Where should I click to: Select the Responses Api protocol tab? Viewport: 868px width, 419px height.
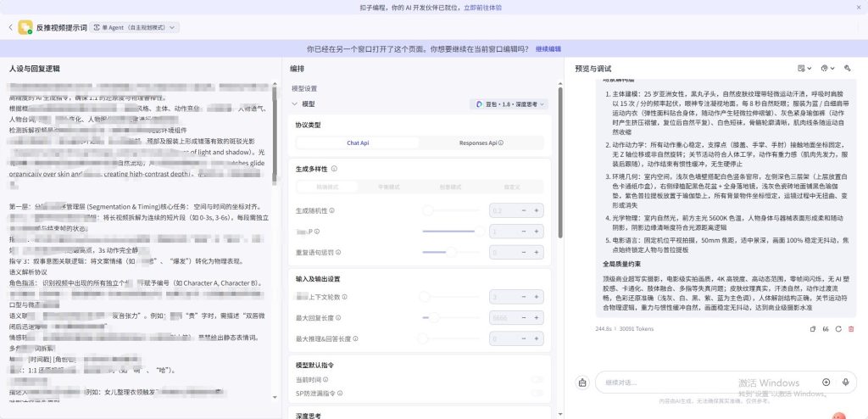pyautogui.click(x=481, y=143)
